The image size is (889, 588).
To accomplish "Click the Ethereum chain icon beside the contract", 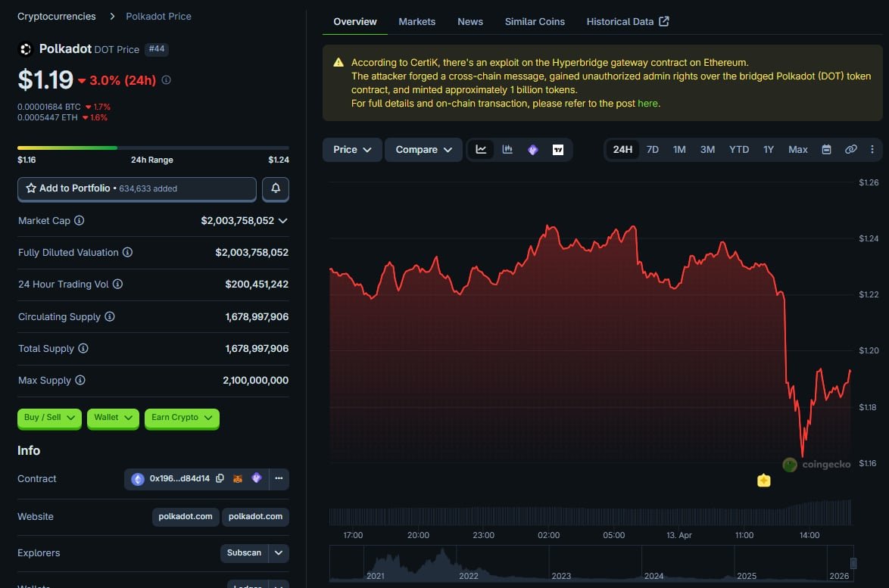I will [x=138, y=479].
